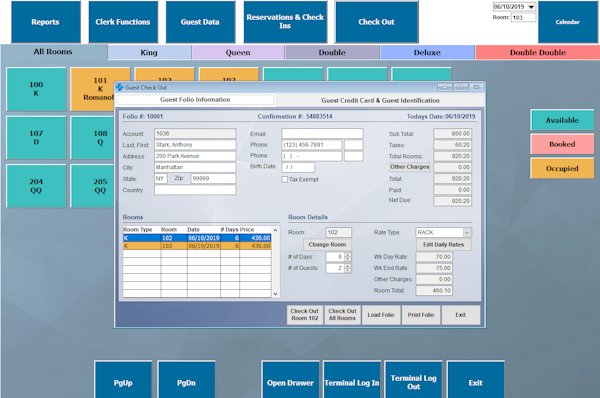The image size is (600, 398).
Task: Decrease number of guests stepper
Action: click(347, 271)
